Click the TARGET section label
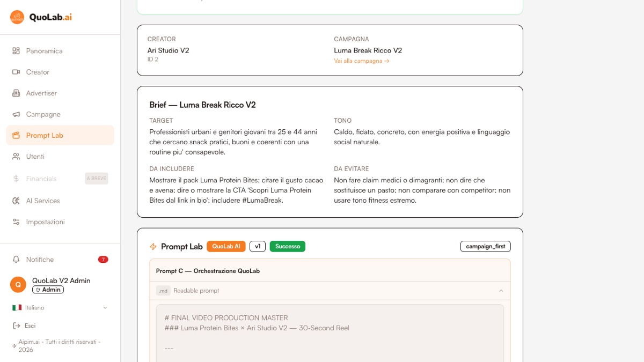This screenshot has height=362, width=644. coord(161,121)
